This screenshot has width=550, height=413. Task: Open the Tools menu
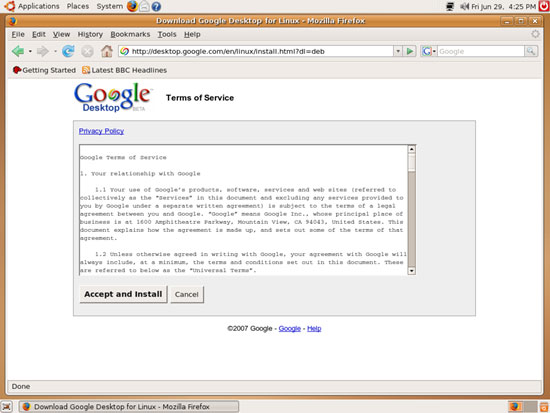167,34
